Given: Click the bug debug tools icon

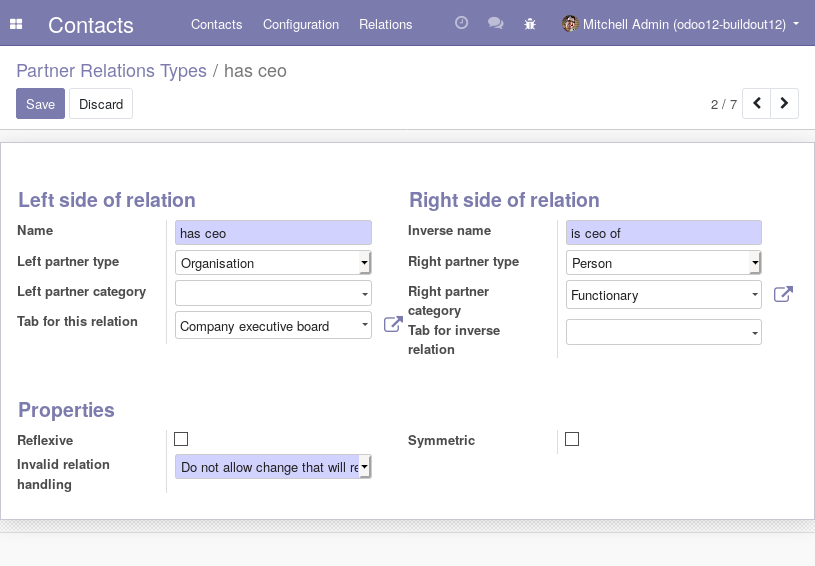Looking at the screenshot, I should coord(530,24).
